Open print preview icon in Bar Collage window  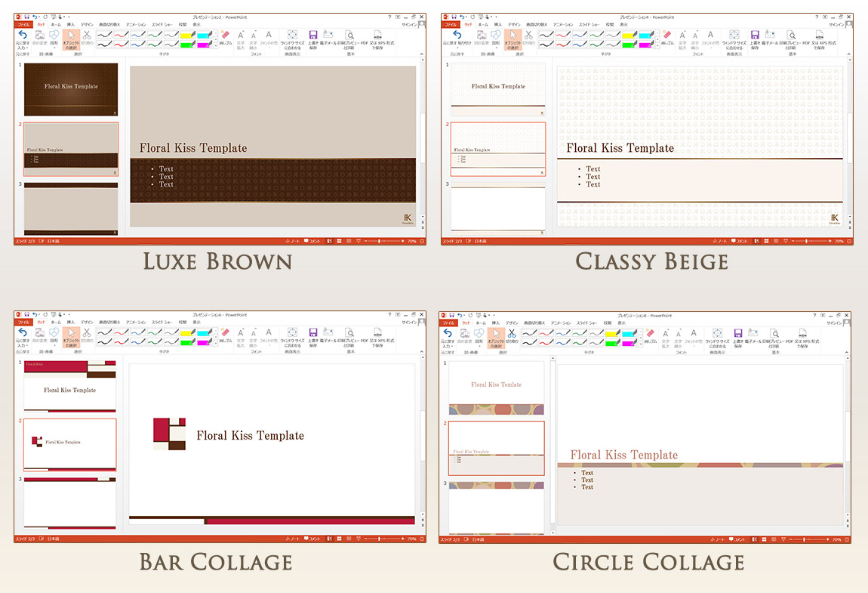349,335
